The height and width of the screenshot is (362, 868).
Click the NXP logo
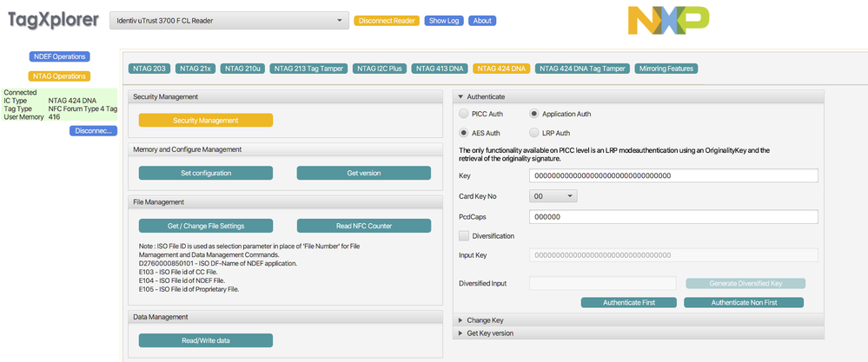click(x=668, y=21)
